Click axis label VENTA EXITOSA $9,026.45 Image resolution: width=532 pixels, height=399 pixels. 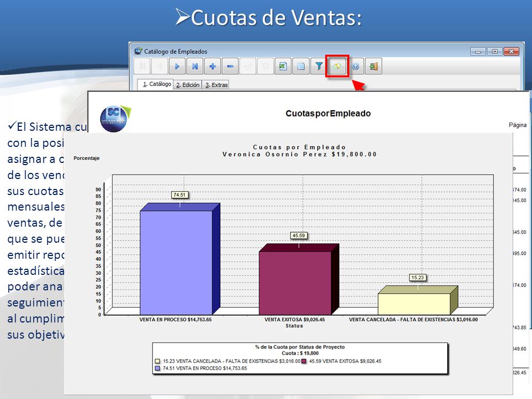(294, 320)
